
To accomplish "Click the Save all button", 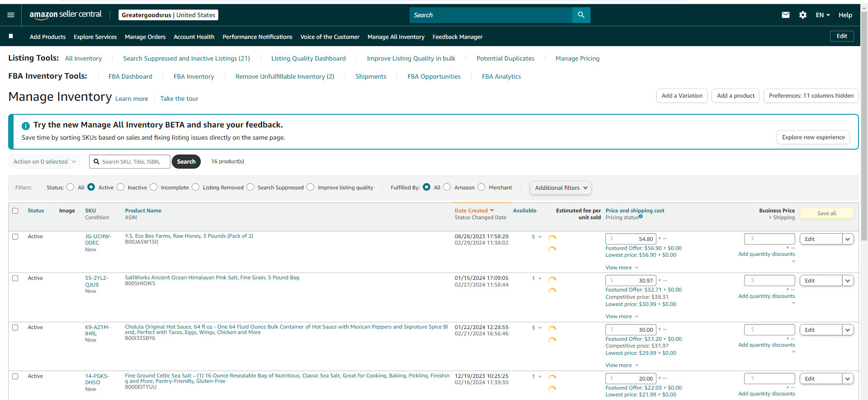I will pos(827,213).
